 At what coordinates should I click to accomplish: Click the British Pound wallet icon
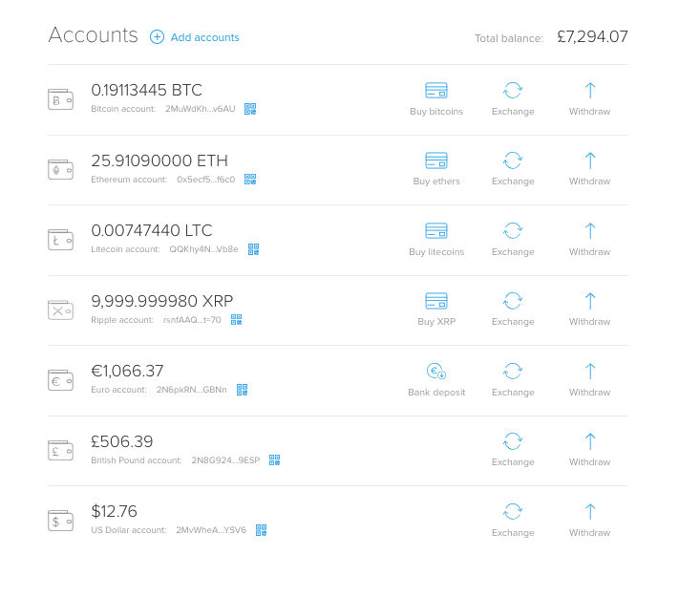pyautogui.click(x=61, y=450)
